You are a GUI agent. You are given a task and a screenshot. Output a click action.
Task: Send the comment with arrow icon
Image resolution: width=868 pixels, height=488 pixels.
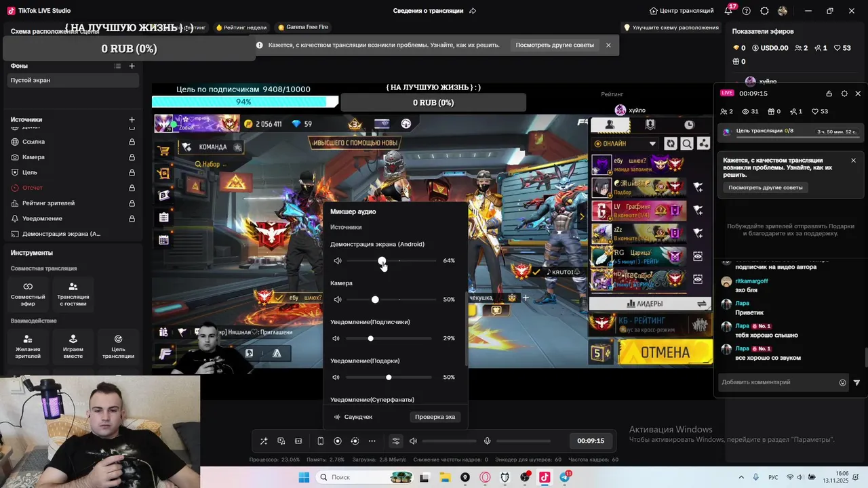856,383
